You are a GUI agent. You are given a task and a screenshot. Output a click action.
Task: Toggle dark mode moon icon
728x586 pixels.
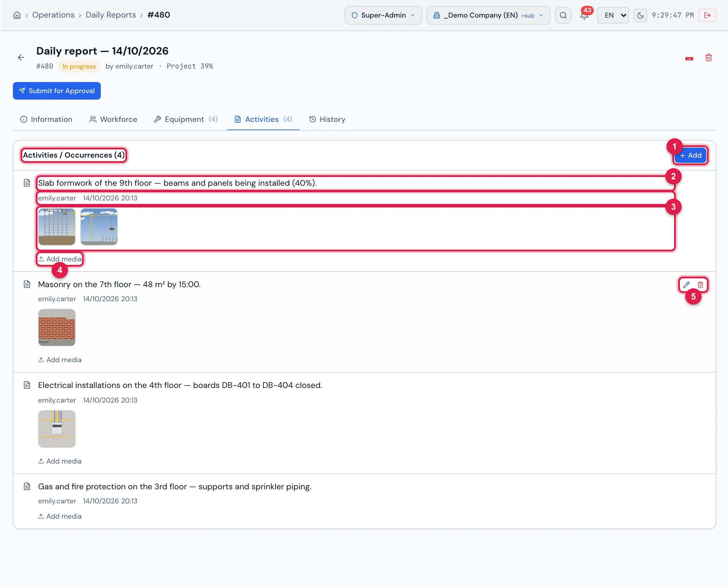click(x=640, y=15)
